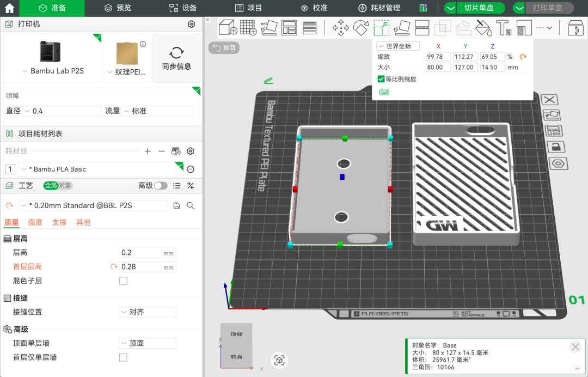Screen dimensions: 588x377
Task: Switch to the Prepare tab
Action: coord(52,8)
